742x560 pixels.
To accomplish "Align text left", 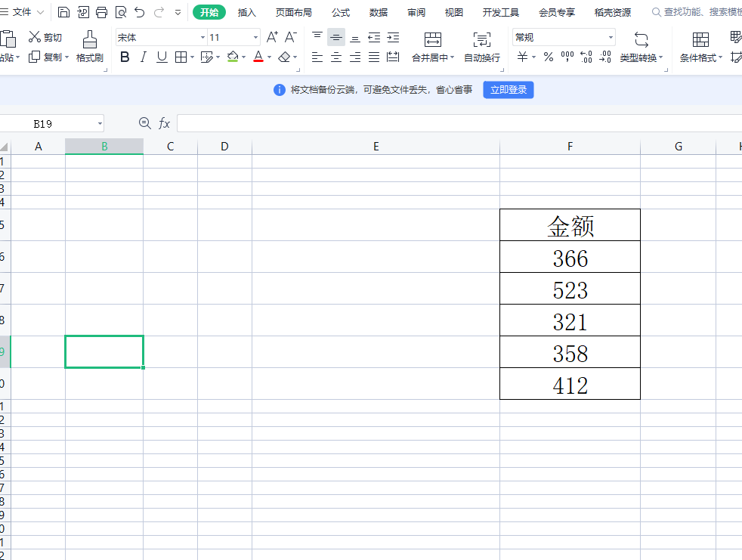I will (317, 57).
